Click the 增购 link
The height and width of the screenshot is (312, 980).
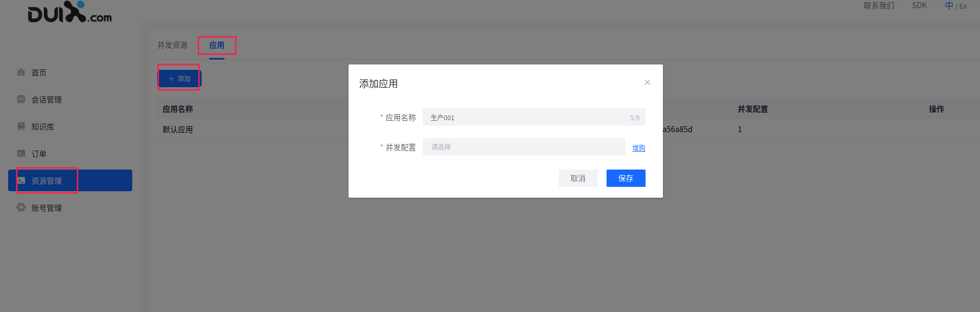point(639,148)
